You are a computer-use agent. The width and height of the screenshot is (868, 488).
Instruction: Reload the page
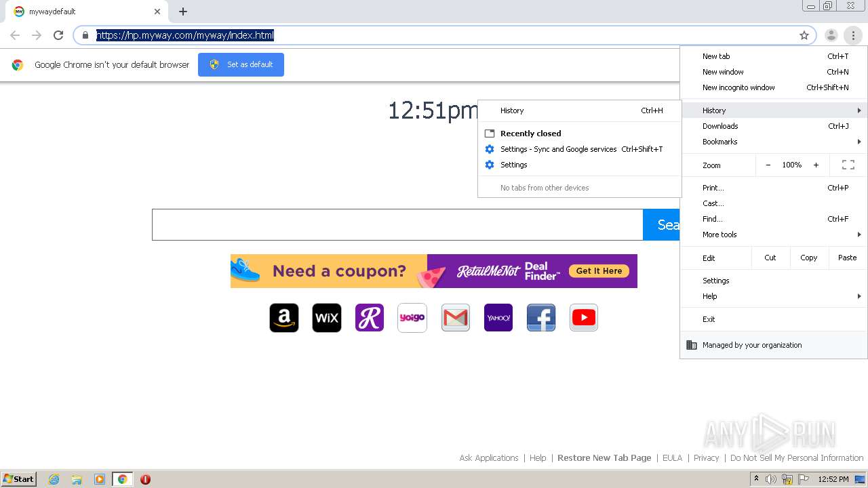pyautogui.click(x=58, y=35)
